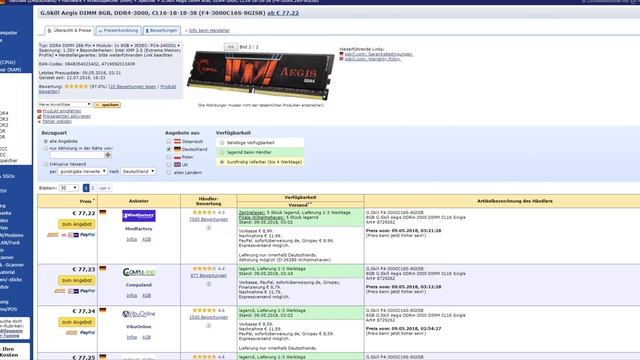Open the 'günstigste Variante' shipping dropdown
This screenshot has height=360, width=640.
[82, 171]
